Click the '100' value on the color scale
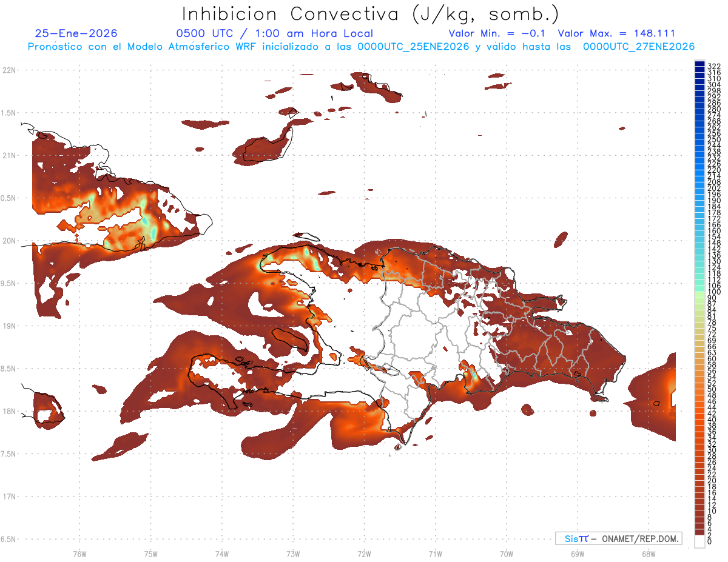This screenshot has width=728, height=562. point(713,292)
